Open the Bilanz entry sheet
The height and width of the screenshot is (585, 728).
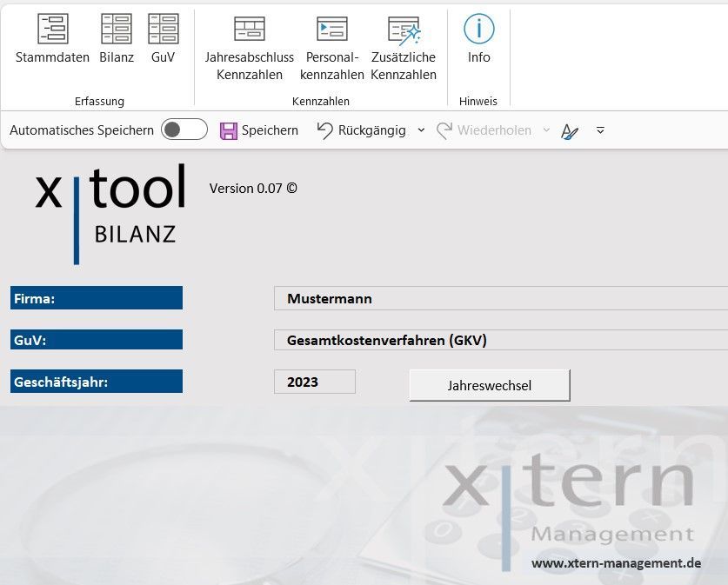(117, 39)
